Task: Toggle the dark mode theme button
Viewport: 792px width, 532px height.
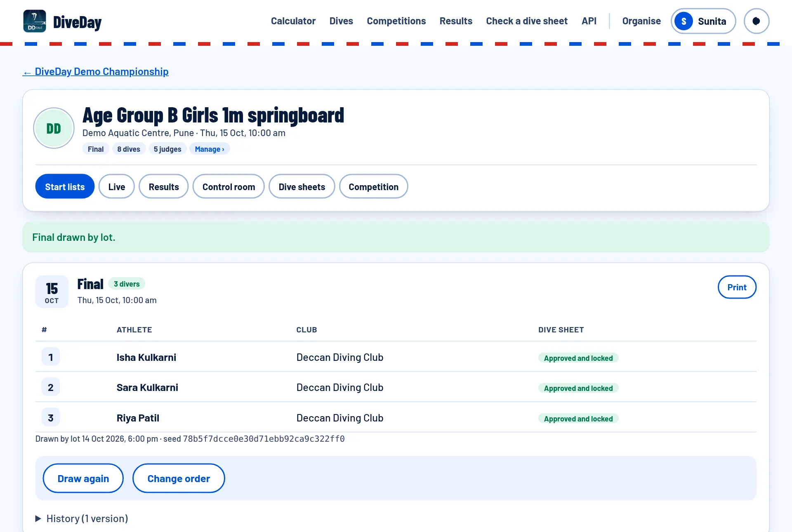Action: click(756, 21)
